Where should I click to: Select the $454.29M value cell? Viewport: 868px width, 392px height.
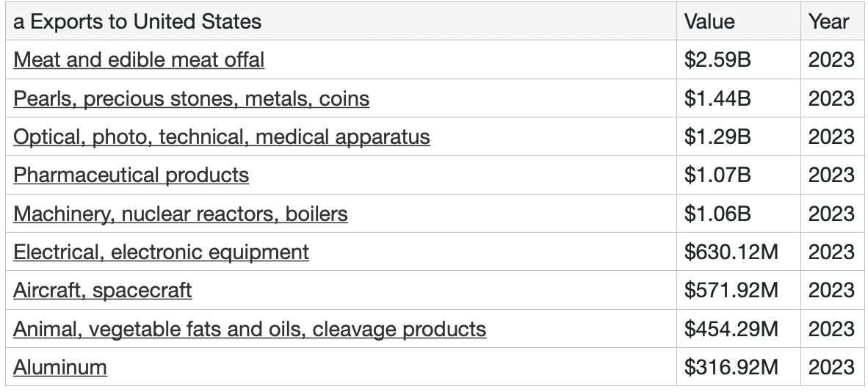pyautogui.click(x=731, y=329)
